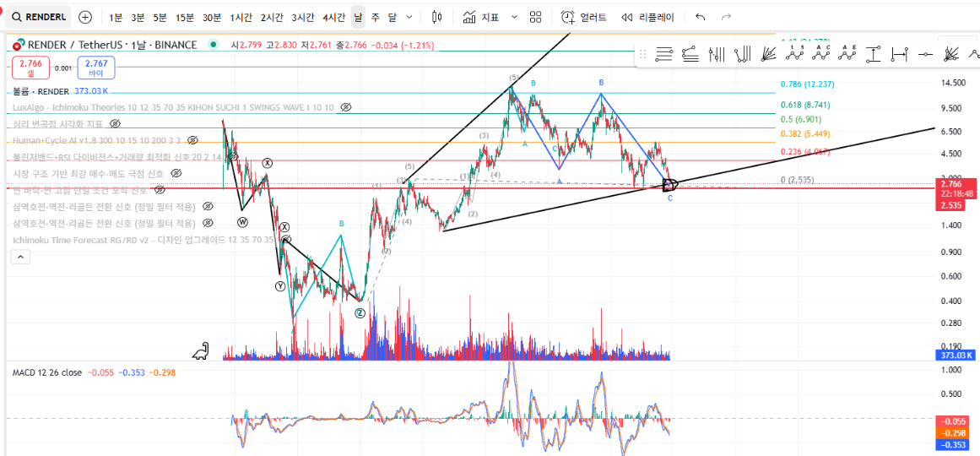
Task: Select the trend-based Fib extension tool
Action: (690, 55)
